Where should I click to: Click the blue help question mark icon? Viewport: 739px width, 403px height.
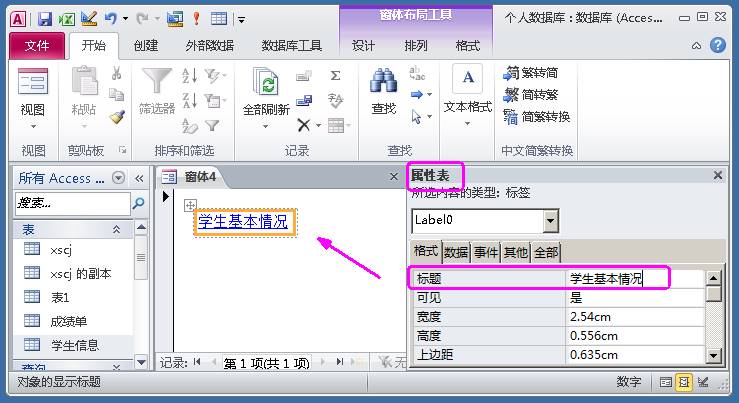718,45
